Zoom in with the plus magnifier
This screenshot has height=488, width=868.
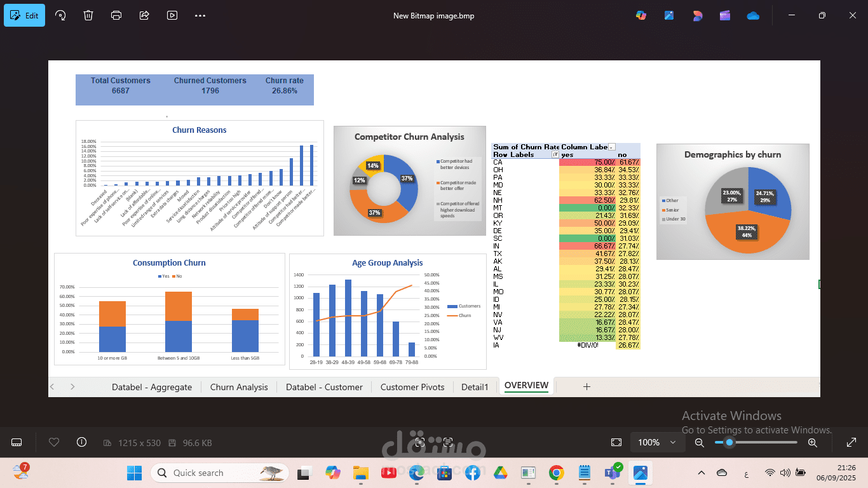pos(812,442)
